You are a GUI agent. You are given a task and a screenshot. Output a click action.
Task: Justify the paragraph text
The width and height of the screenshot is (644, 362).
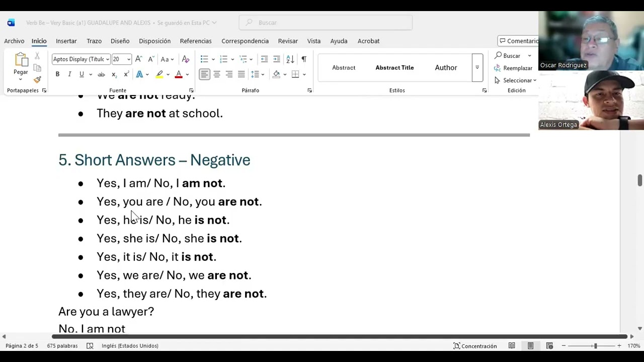click(242, 74)
